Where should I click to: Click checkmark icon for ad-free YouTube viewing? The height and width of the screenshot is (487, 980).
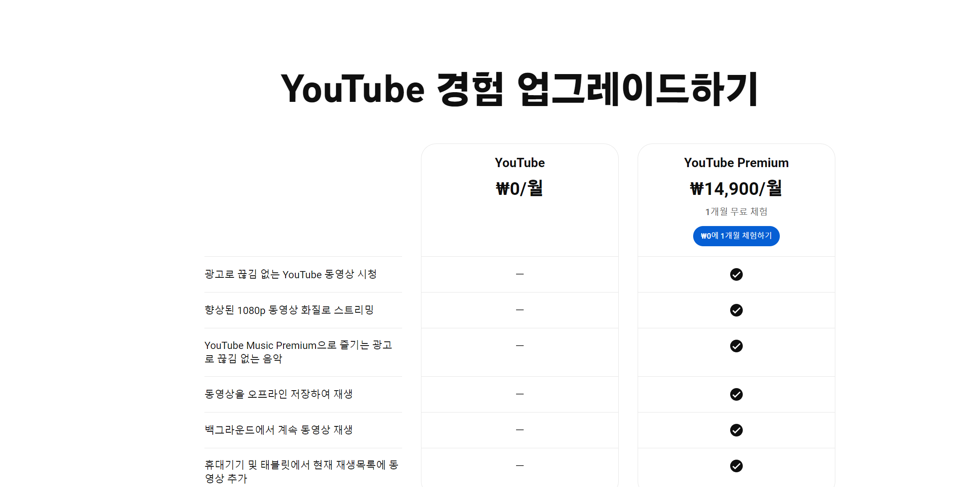tap(736, 274)
